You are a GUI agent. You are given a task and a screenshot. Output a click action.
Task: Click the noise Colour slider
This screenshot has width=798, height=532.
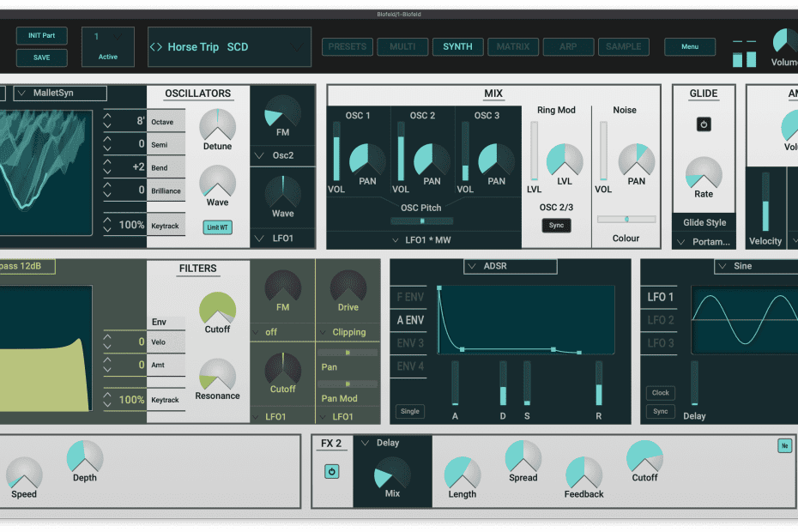click(626, 220)
